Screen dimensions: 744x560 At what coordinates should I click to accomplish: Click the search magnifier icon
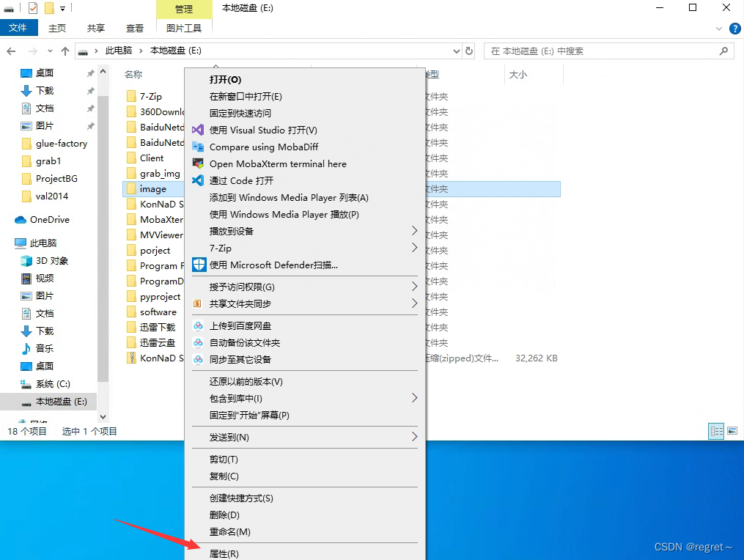723,51
